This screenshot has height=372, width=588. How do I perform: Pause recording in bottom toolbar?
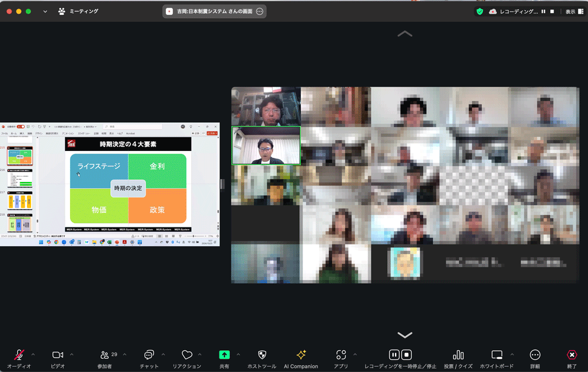[394, 355]
